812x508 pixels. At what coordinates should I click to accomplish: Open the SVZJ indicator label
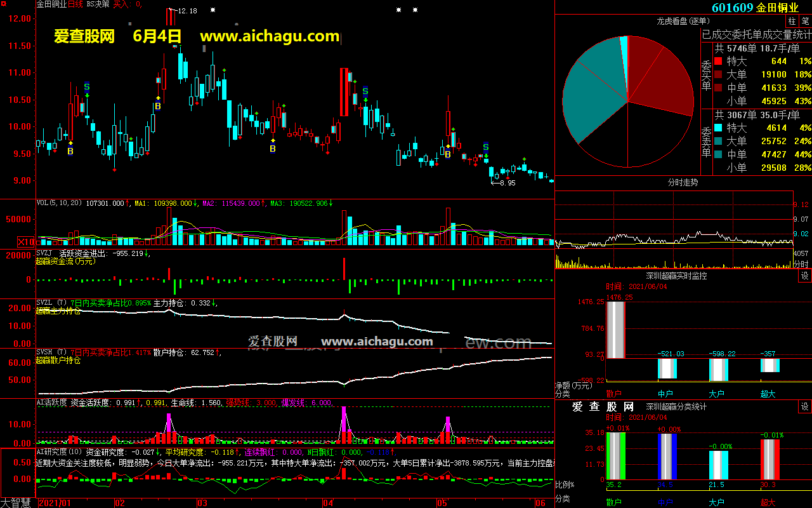(x=44, y=253)
